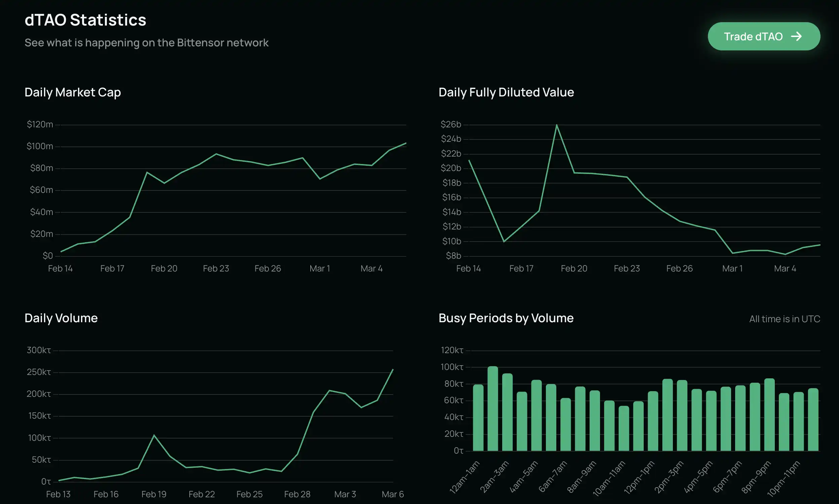Click the Feb 20 label on Market Cap axis
The height and width of the screenshot is (504, 839).
(164, 269)
